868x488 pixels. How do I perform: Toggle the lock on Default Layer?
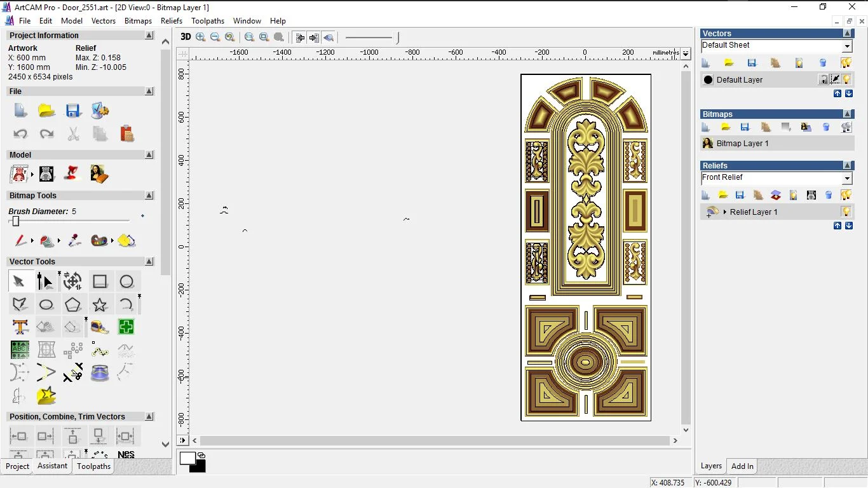(823, 79)
